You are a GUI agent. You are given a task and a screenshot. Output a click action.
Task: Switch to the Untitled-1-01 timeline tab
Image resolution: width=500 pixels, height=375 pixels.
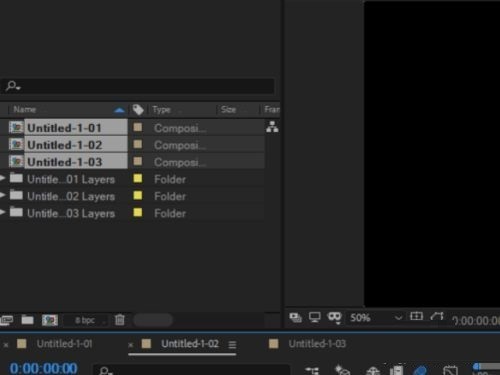tap(64, 344)
